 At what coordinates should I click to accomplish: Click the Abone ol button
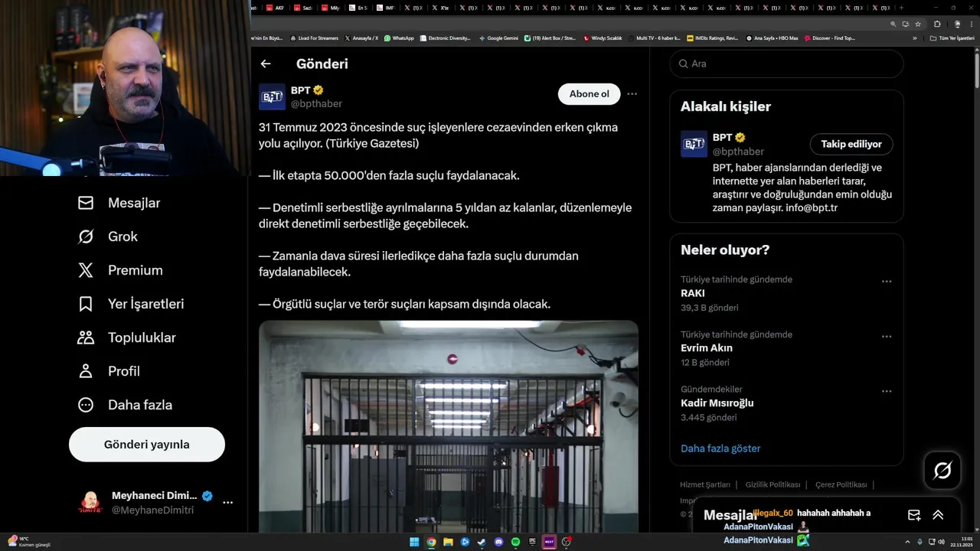coord(589,94)
